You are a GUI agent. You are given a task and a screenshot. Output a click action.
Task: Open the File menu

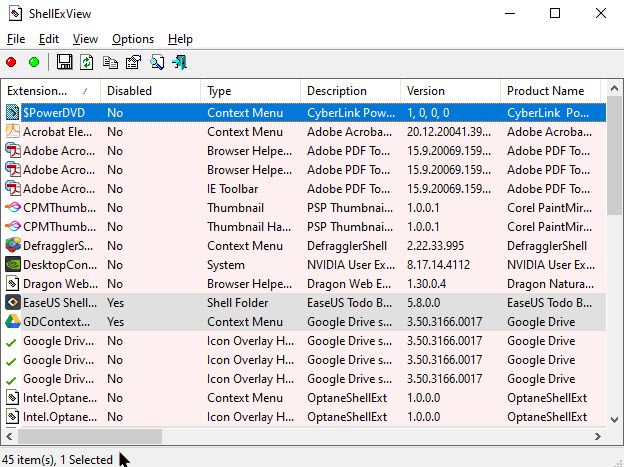point(16,39)
